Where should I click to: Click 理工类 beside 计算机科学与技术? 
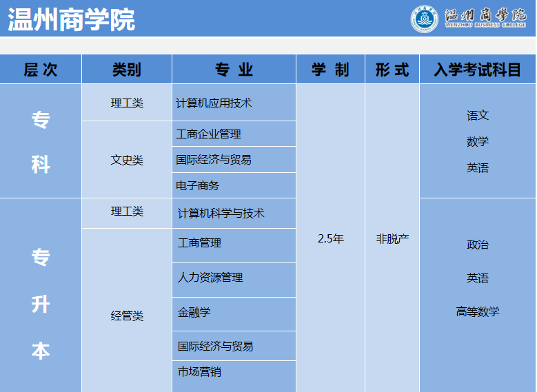[127, 212]
